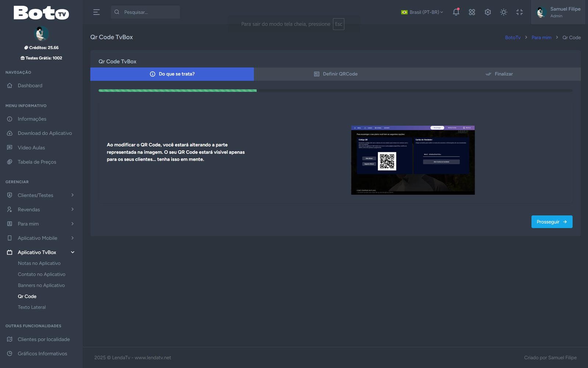Viewport: 588px width, 368px height.
Task: Open the apps grid icon
Action: pyautogui.click(x=472, y=12)
